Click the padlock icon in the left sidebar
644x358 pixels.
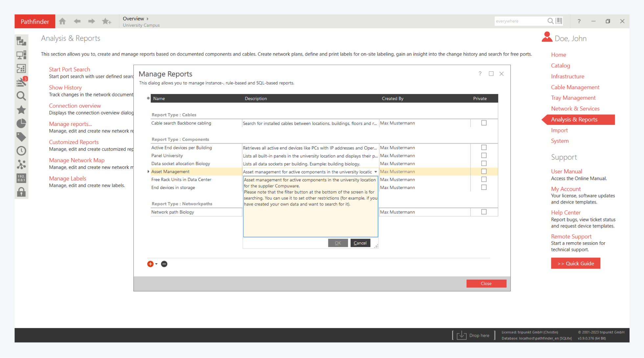pyautogui.click(x=21, y=192)
